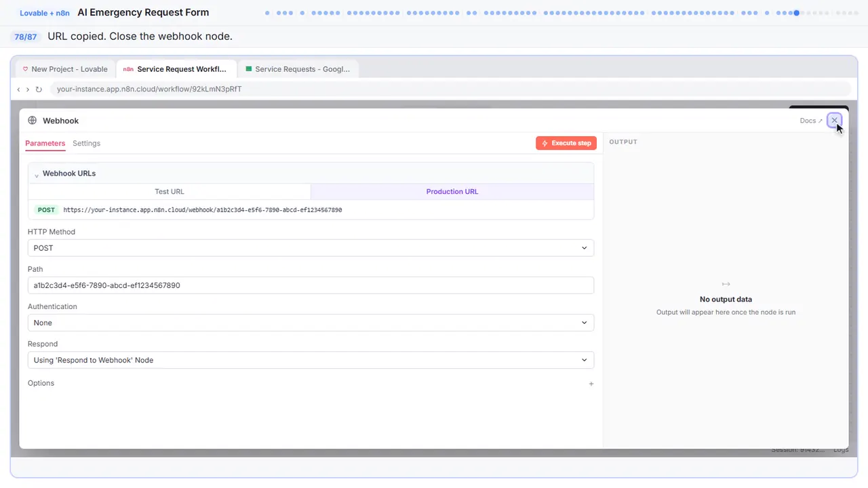Click the POST method badge

click(x=46, y=210)
